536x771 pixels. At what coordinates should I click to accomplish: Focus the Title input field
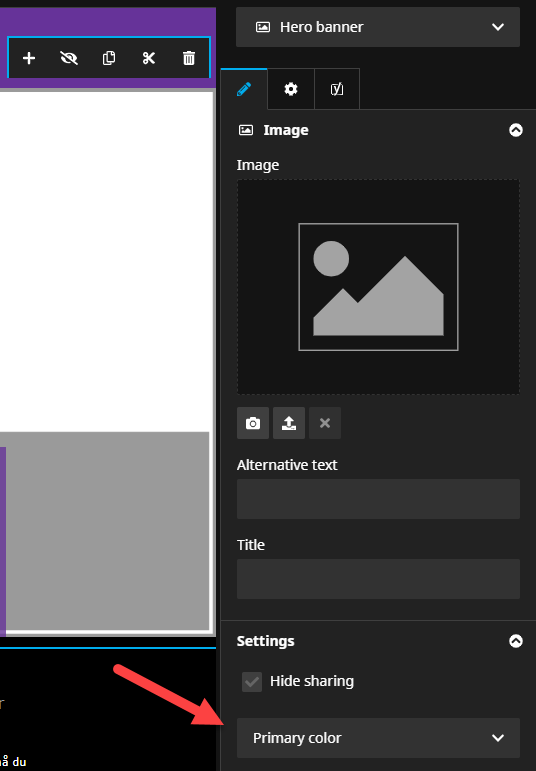pyautogui.click(x=378, y=579)
